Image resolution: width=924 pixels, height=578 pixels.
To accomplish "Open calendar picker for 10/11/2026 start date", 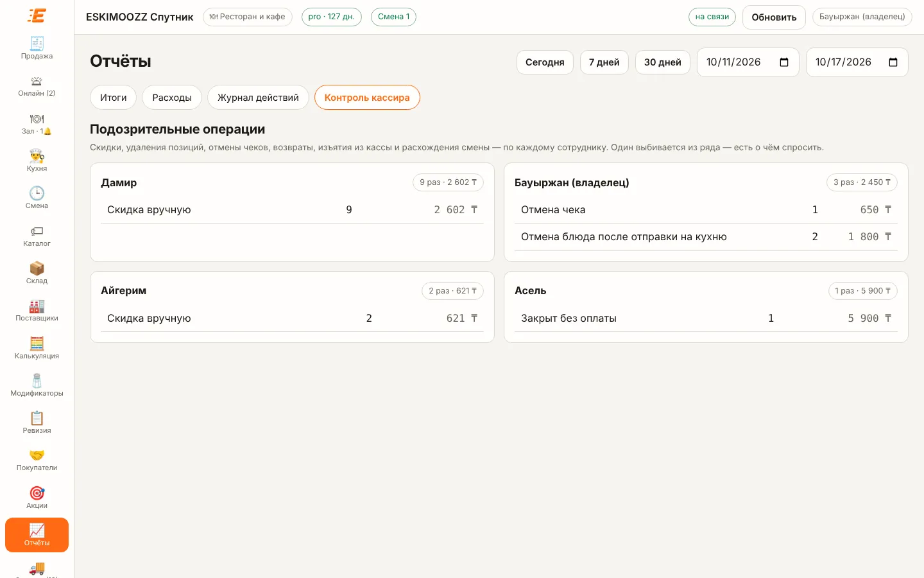I will point(784,62).
